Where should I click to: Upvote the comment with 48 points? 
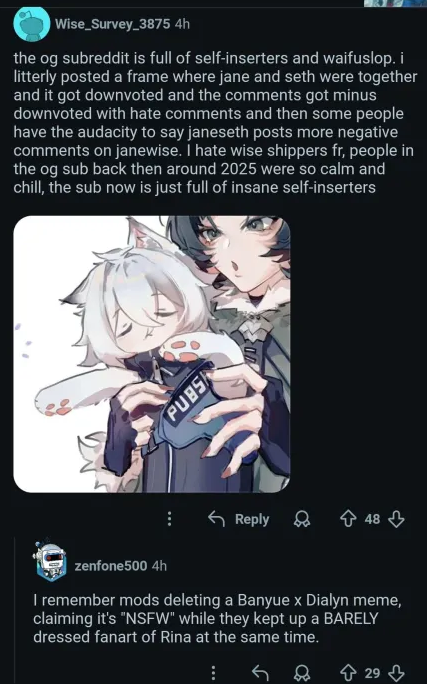348,519
